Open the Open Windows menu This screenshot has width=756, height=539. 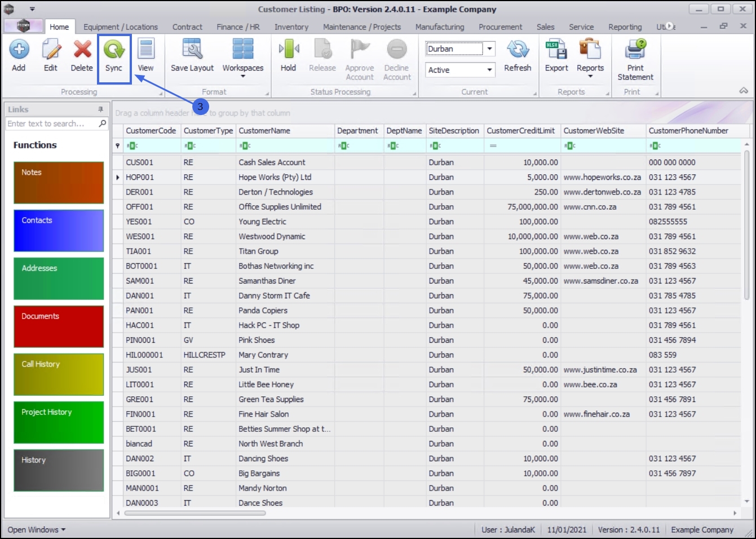(37, 530)
